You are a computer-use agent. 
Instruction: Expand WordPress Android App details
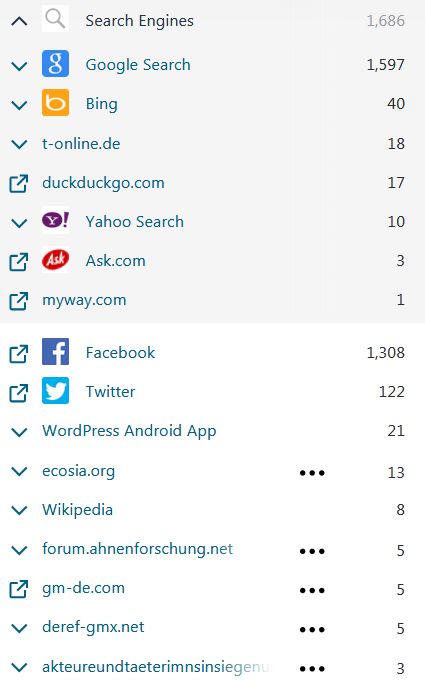[19, 432]
